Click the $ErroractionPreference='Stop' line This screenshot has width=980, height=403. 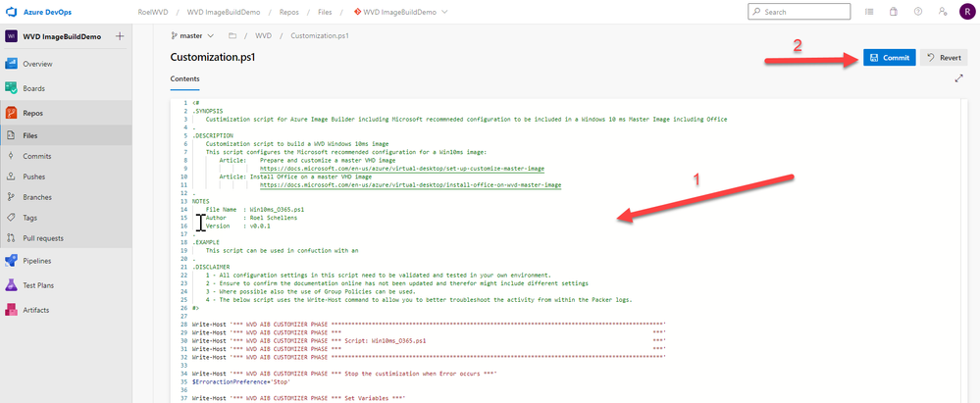pos(241,381)
